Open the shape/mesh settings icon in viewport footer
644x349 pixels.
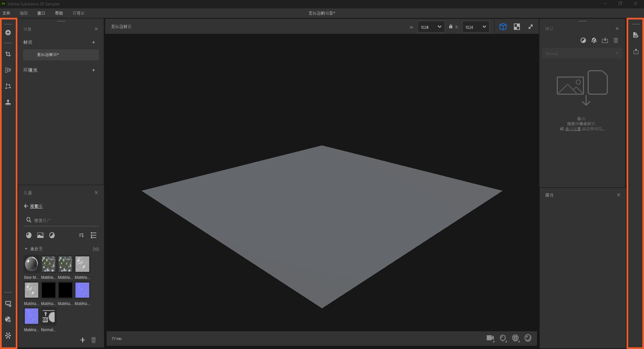coord(503,338)
